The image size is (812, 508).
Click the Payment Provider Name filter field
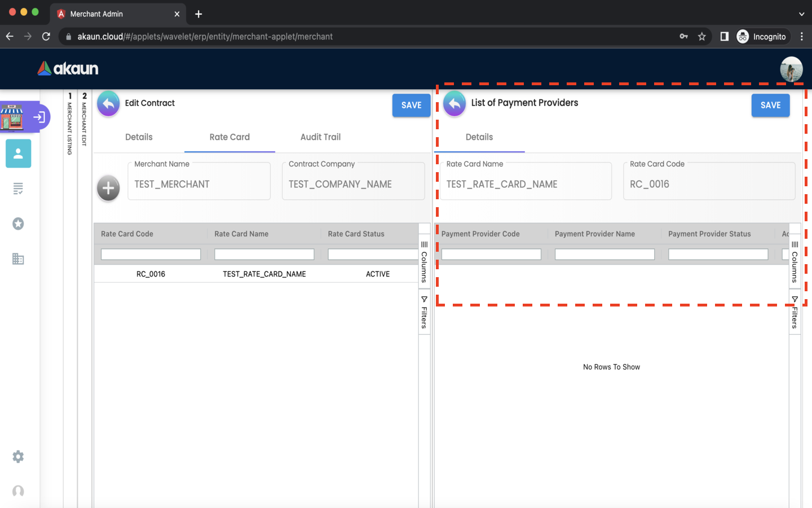coord(604,255)
